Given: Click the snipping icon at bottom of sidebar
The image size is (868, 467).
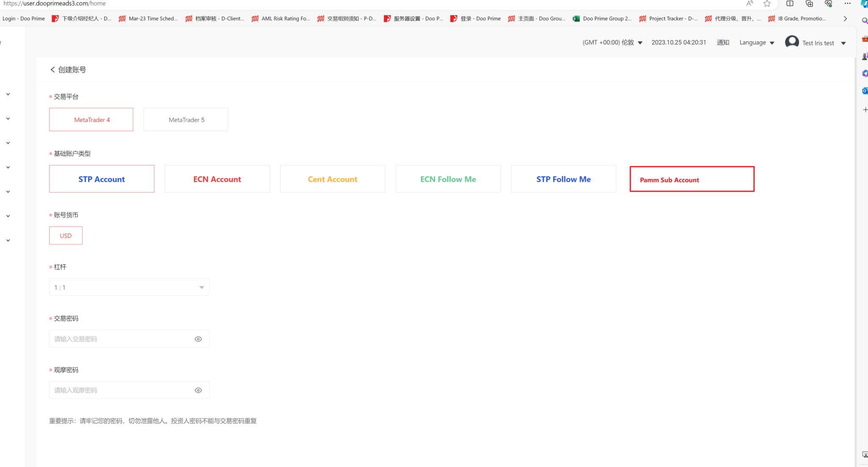Looking at the screenshot, I should pyautogui.click(x=865, y=454).
